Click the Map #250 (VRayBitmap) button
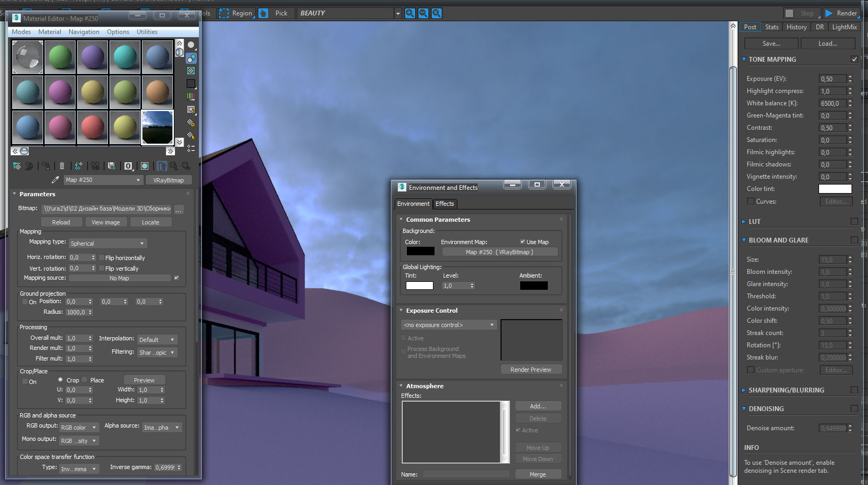Viewport: 868px width, 485px height. tap(499, 252)
